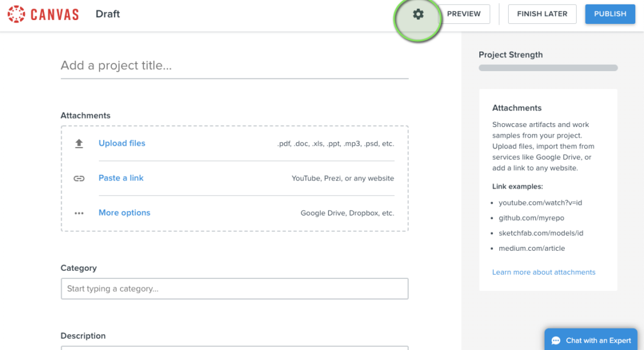
Task: Click the Preview button
Action: tap(464, 14)
